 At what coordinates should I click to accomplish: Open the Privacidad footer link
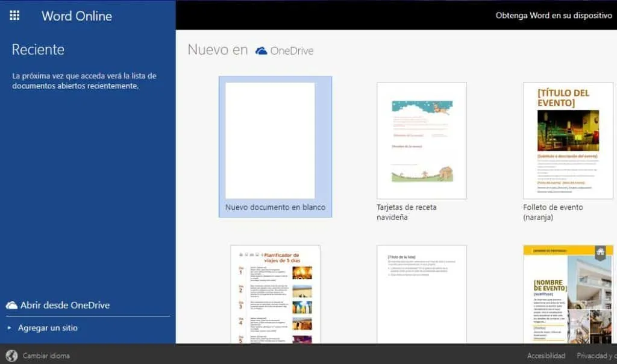pos(596,356)
